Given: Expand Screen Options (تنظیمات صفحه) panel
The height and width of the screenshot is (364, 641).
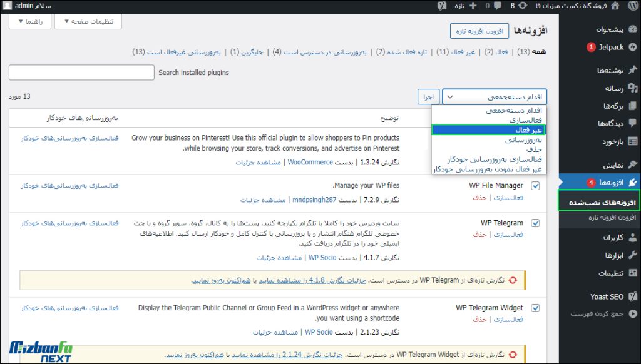Looking at the screenshot, I should tap(88, 21).
